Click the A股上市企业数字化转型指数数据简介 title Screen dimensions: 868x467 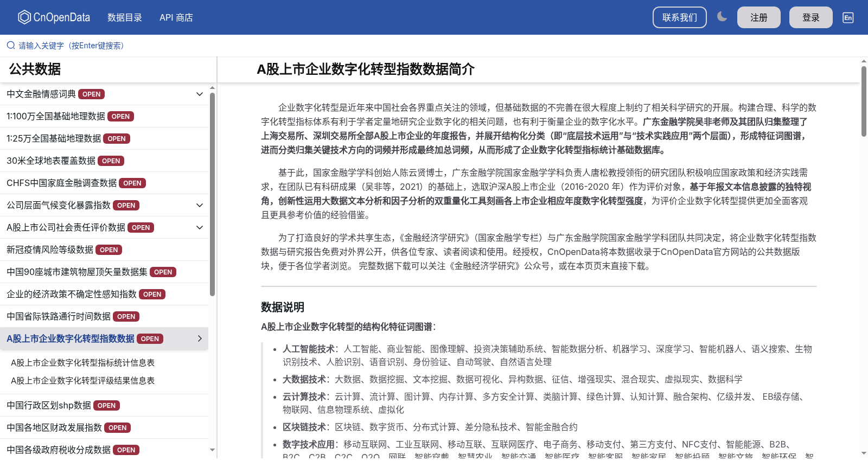click(366, 69)
